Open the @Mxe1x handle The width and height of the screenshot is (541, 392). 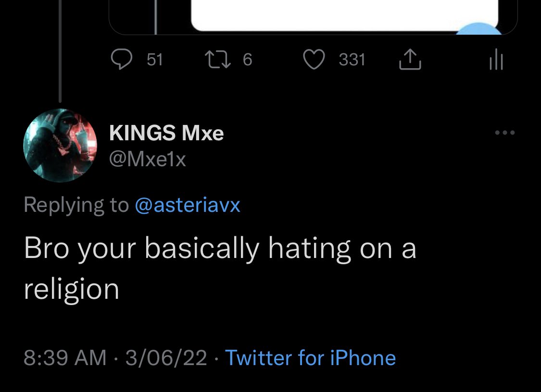pyautogui.click(x=148, y=158)
